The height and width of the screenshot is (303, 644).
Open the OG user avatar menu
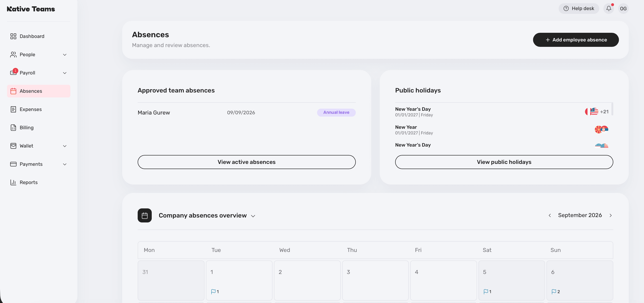tap(623, 8)
